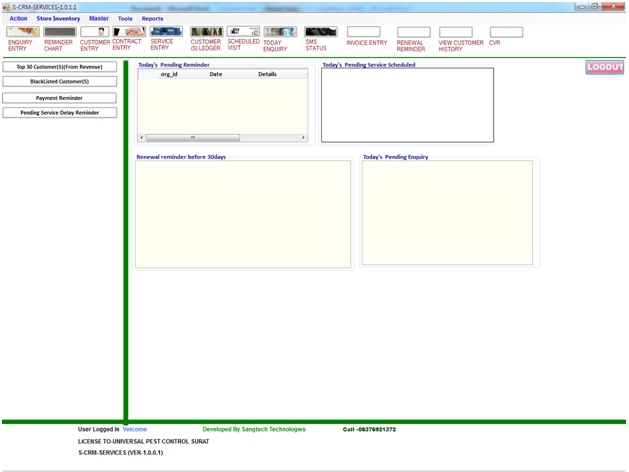The width and height of the screenshot is (629, 472).
Task: Open the Store Inventory menu
Action: coord(58,18)
